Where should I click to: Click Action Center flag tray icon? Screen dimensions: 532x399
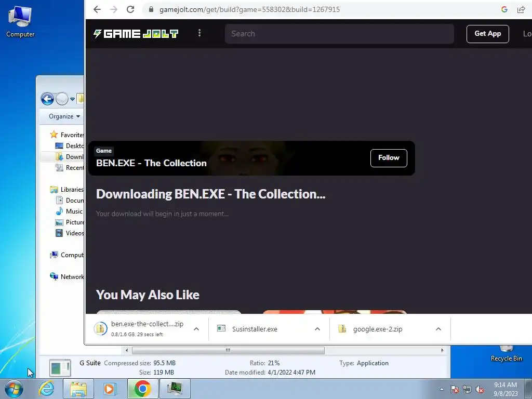coord(455,389)
